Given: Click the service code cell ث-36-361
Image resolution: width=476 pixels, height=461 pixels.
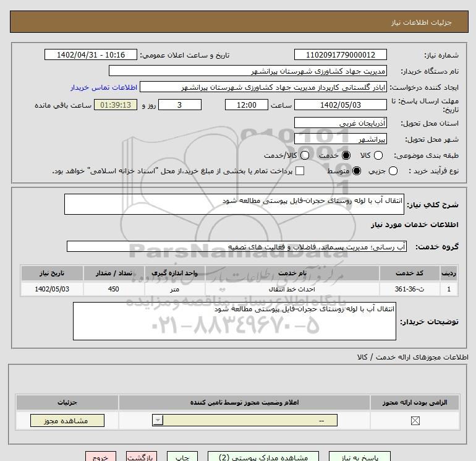Looking at the screenshot, I should click(x=409, y=289).
